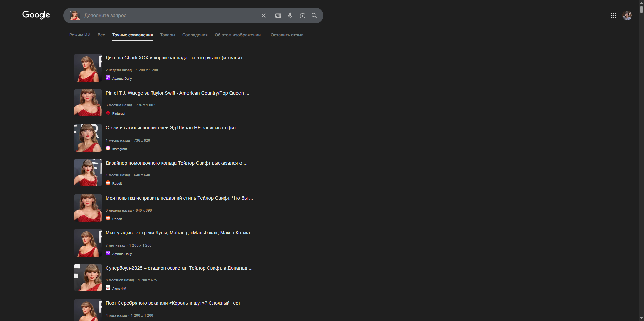Click the Instagram favicon icon
This screenshot has width=644, height=321.
coord(108,148)
